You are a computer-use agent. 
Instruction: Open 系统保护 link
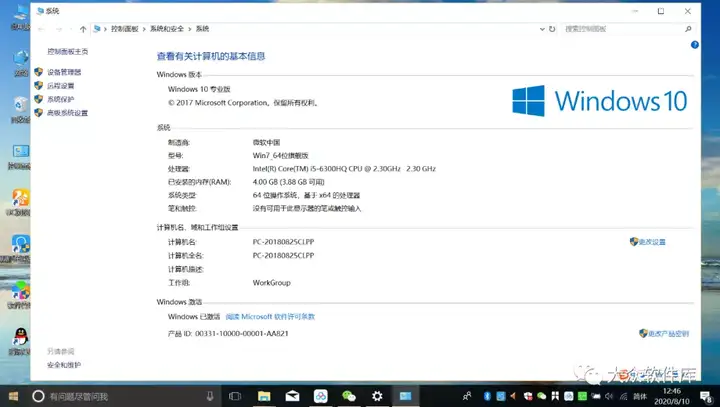pos(61,99)
